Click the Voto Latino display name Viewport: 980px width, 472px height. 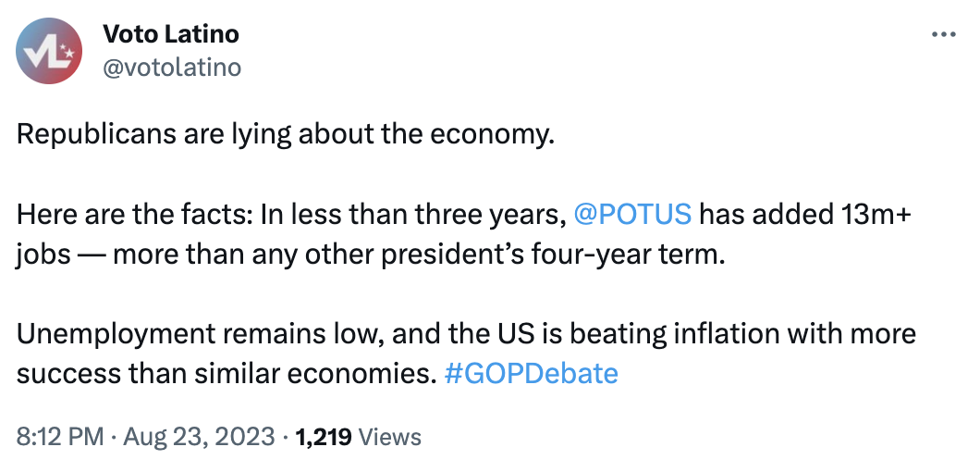tap(171, 34)
